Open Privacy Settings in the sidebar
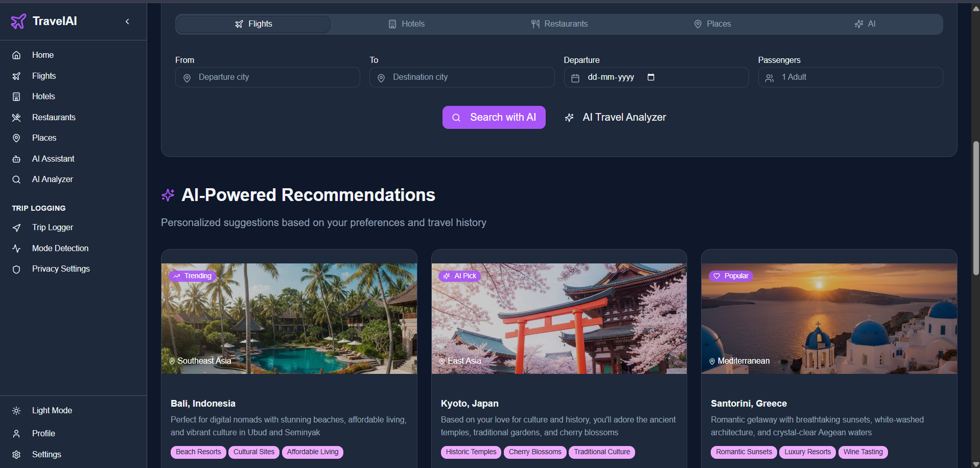The image size is (980, 468). coord(73,269)
